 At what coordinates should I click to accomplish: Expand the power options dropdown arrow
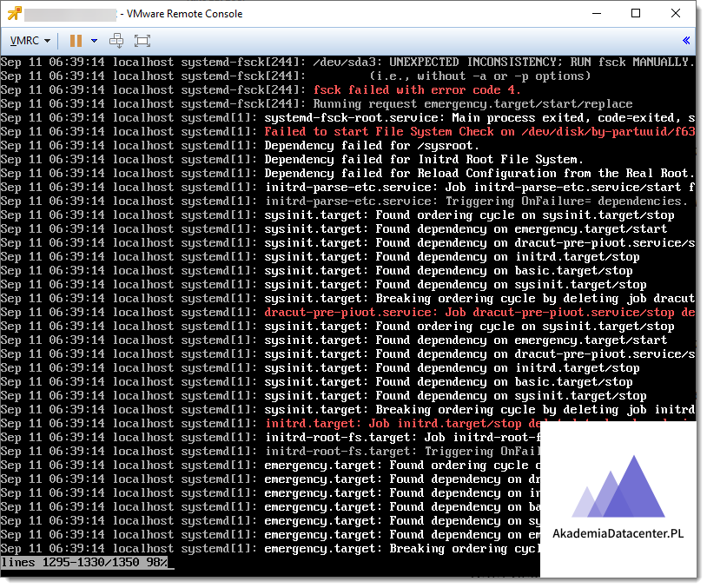94,41
